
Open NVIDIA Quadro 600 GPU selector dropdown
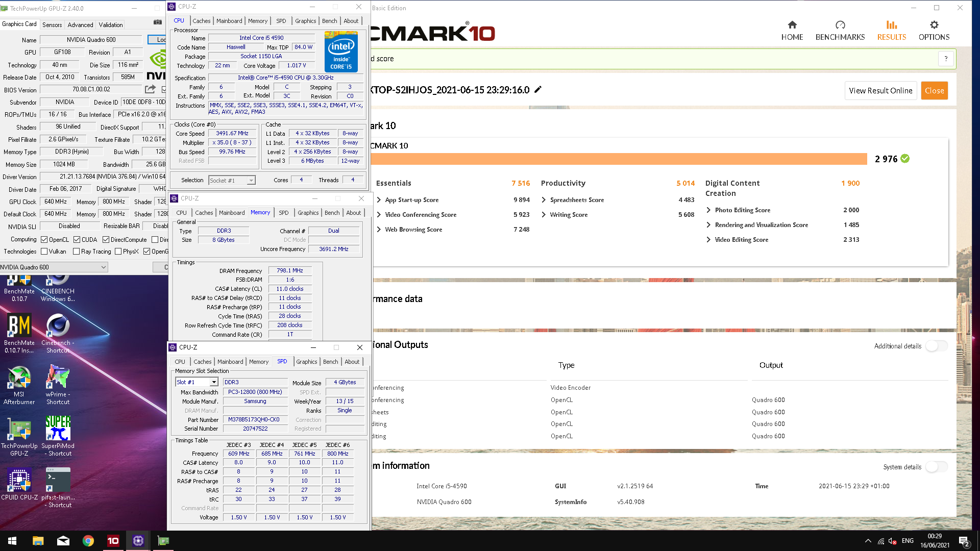click(54, 267)
